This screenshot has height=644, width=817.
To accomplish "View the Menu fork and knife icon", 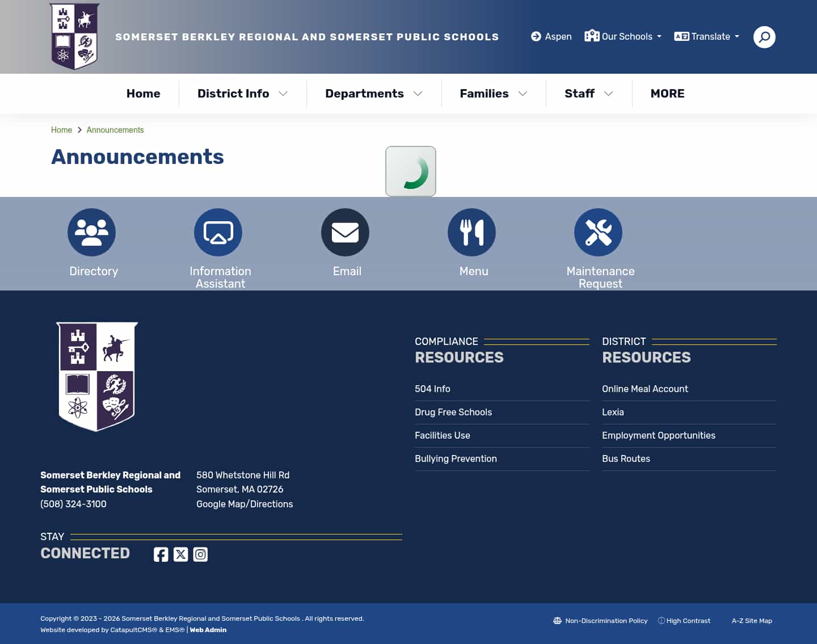I will (x=471, y=232).
